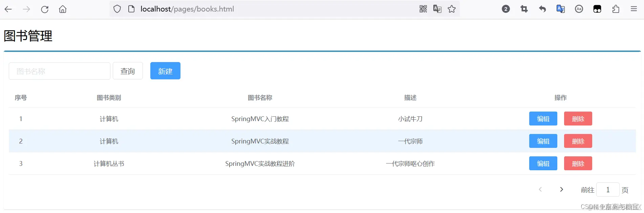Viewport: 644px width, 213px height.
Task: Click the undo arrow toolbar icon
Action: (x=542, y=9)
